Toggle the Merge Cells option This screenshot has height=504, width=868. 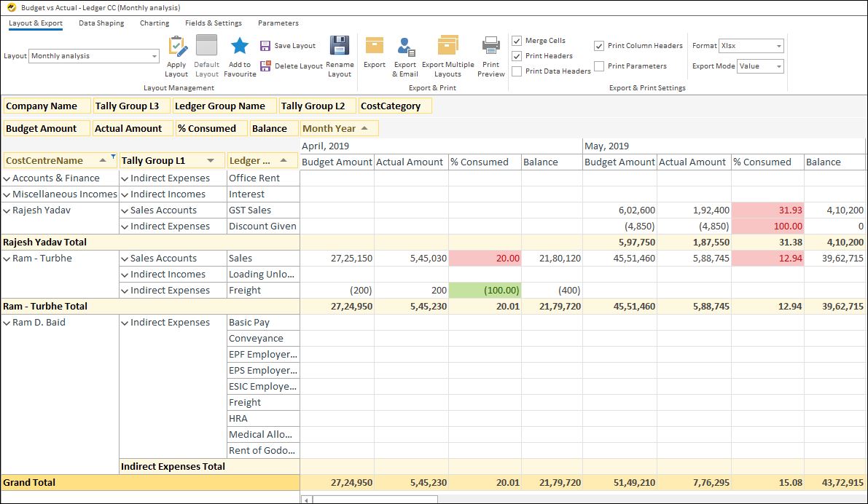[517, 40]
